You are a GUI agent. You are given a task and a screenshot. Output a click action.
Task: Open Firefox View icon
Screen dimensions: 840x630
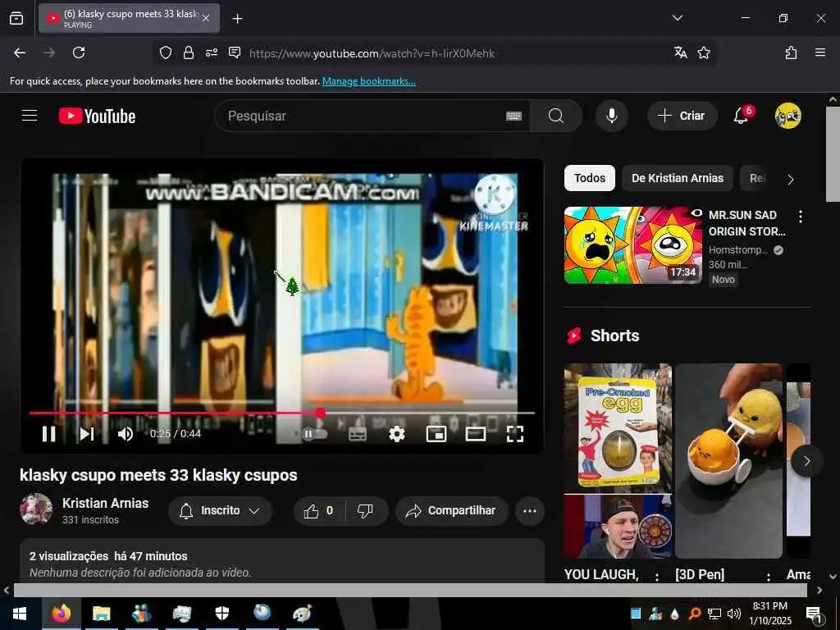[16, 19]
